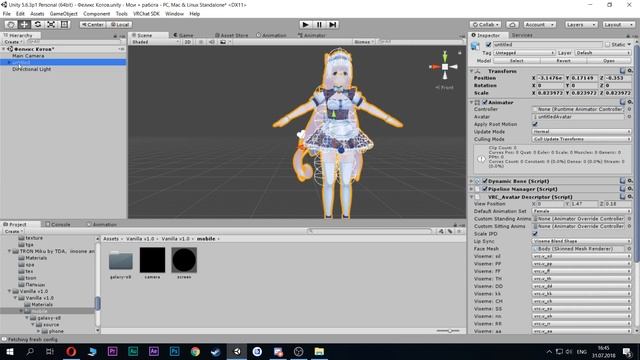
Task: Toggle 2D scene view mode
Action: click(x=187, y=42)
